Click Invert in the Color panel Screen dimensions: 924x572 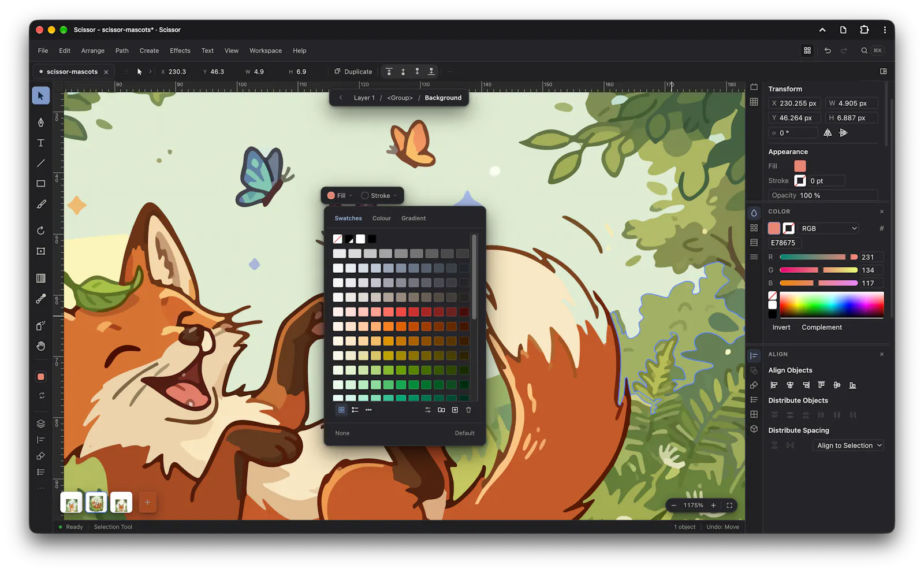click(781, 328)
